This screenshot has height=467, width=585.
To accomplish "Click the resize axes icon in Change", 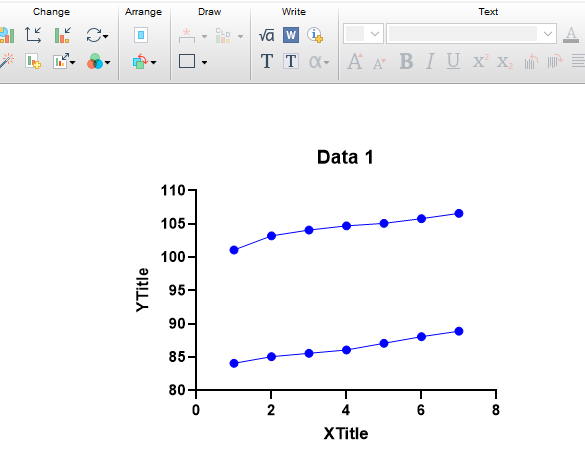I will [x=33, y=35].
